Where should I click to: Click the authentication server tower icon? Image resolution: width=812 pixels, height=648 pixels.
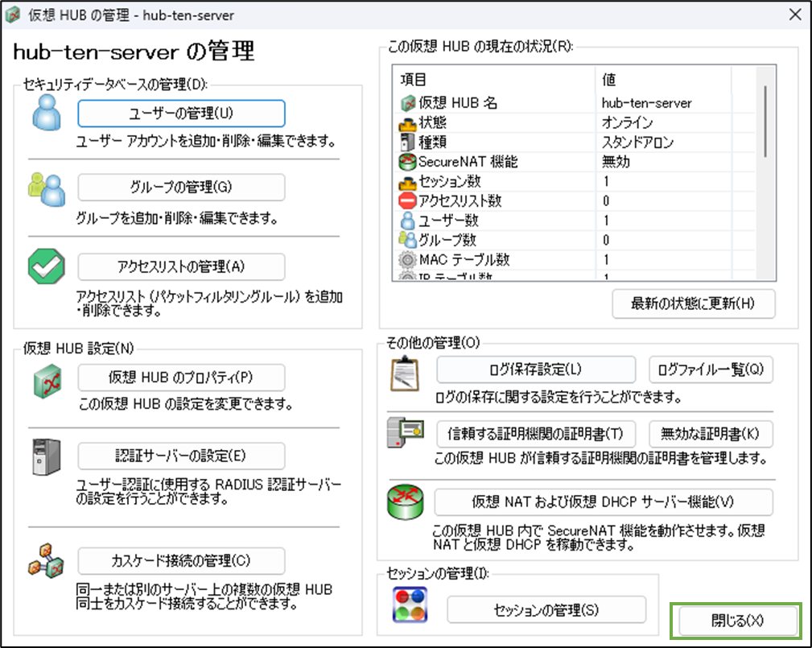coord(47,457)
